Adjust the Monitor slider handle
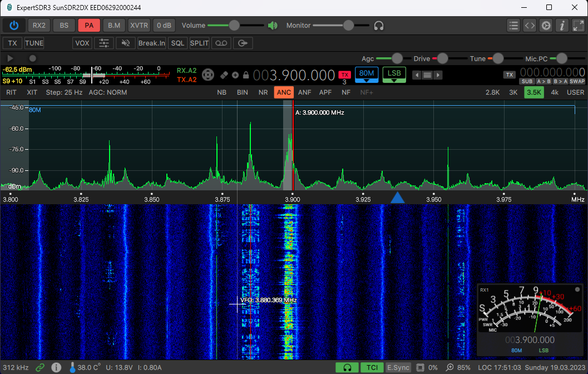The height and width of the screenshot is (374, 588). [348, 26]
